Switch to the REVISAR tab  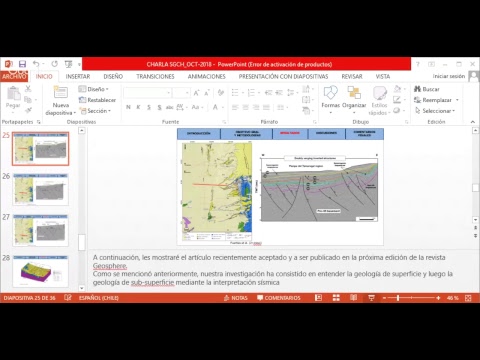(352, 76)
